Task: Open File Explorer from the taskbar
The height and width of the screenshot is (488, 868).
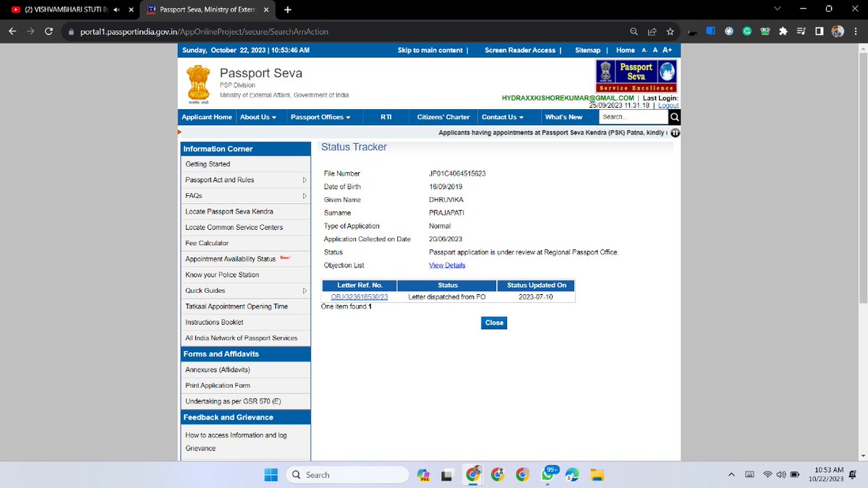Action: pyautogui.click(x=597, y=475)
